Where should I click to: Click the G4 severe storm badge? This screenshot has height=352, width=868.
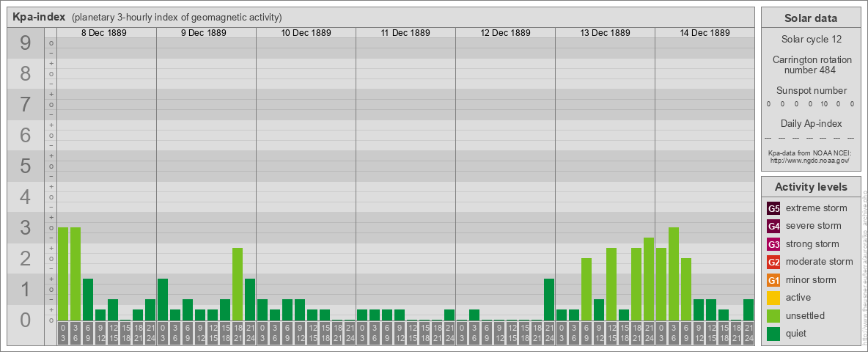click(773, 227)
